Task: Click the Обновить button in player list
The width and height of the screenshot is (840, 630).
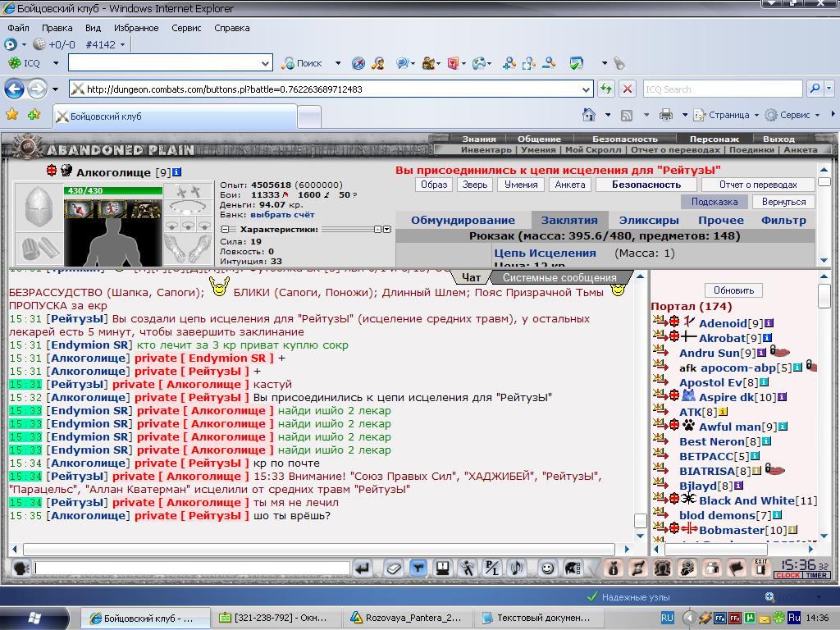Action: (733, 290)
